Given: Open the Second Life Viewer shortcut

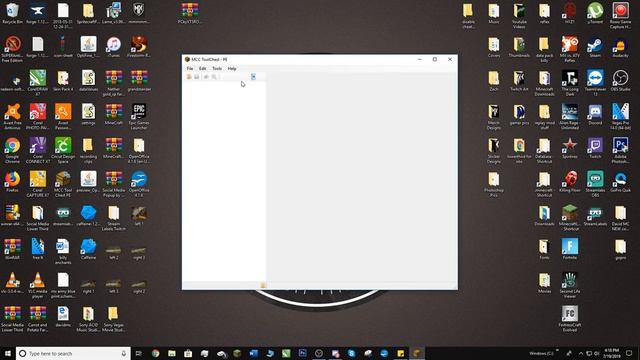Looking at the screenshot, I should pos(570,285).
